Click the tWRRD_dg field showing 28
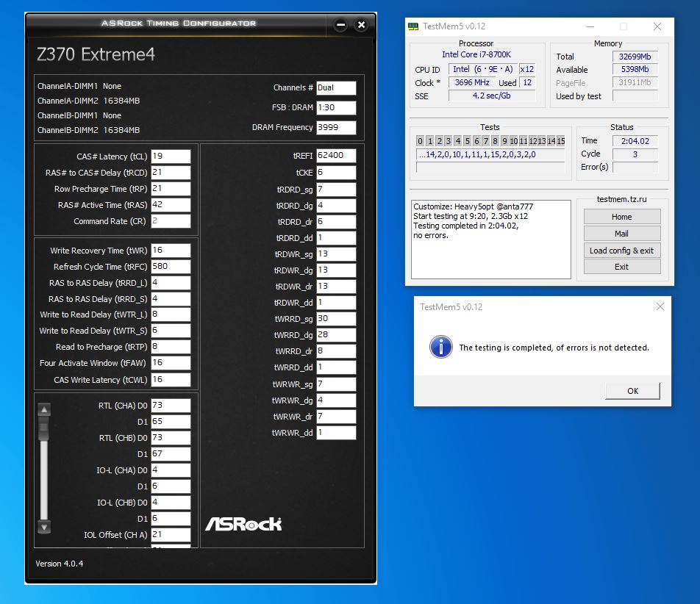 point(336,334)
